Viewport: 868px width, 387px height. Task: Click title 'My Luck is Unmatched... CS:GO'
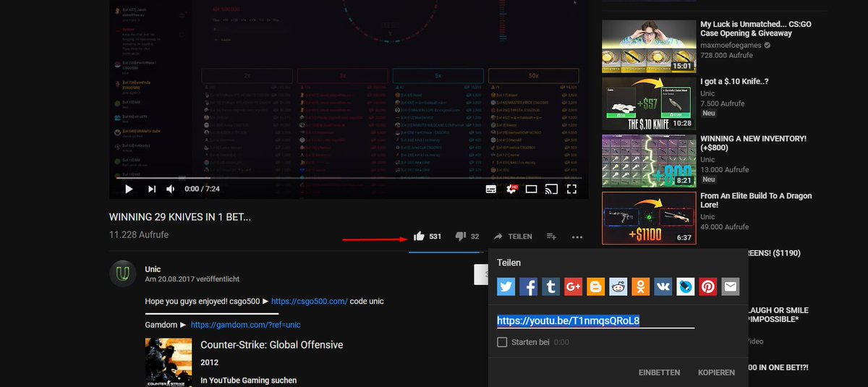coord(756,29)
